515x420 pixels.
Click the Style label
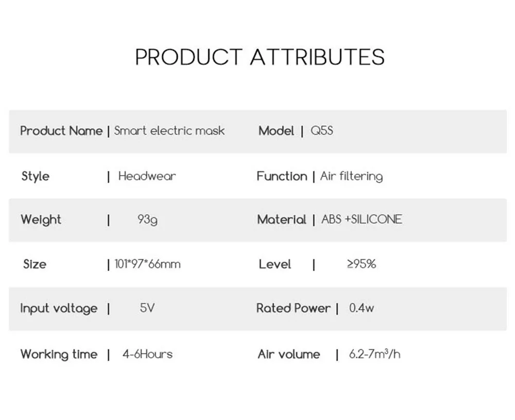pos(36,176)
